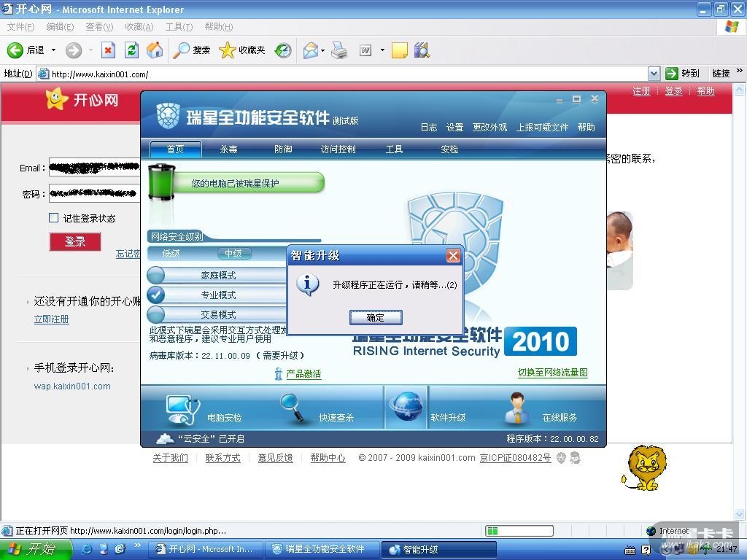Click the cloud security status icon
747x560 pixels.
(166, 438)
